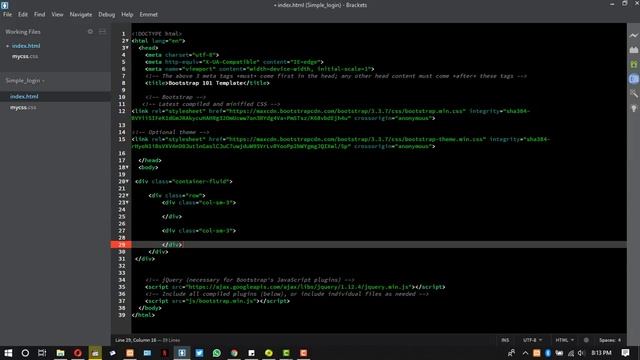Open the Emmet menu
Viewport: 640px width, 360px height.
149,14
